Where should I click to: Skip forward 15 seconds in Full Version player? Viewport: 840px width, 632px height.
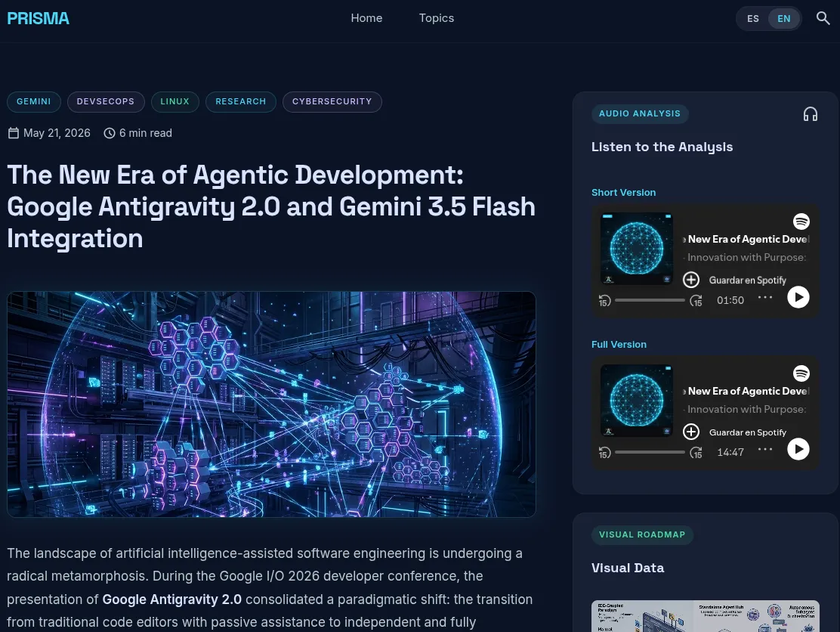click(696, 453)
